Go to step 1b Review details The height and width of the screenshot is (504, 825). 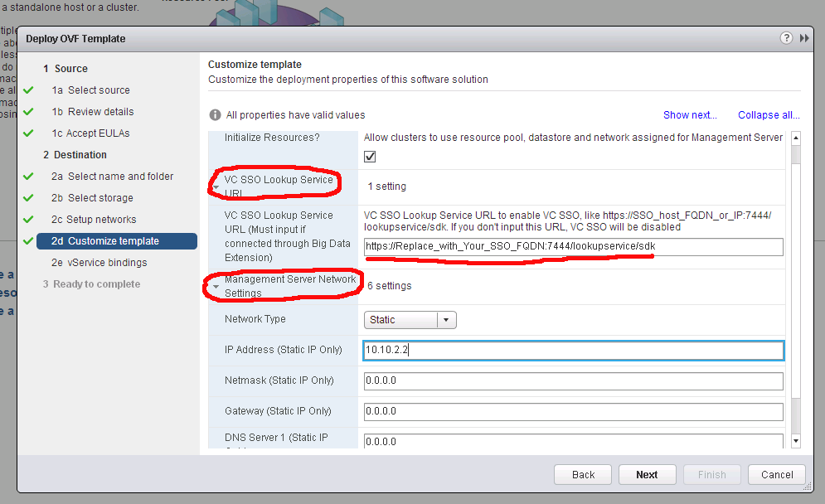point(100,112)
